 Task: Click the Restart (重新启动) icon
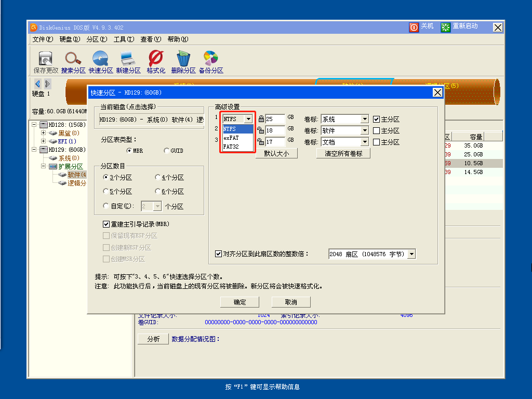pos(445,27)
